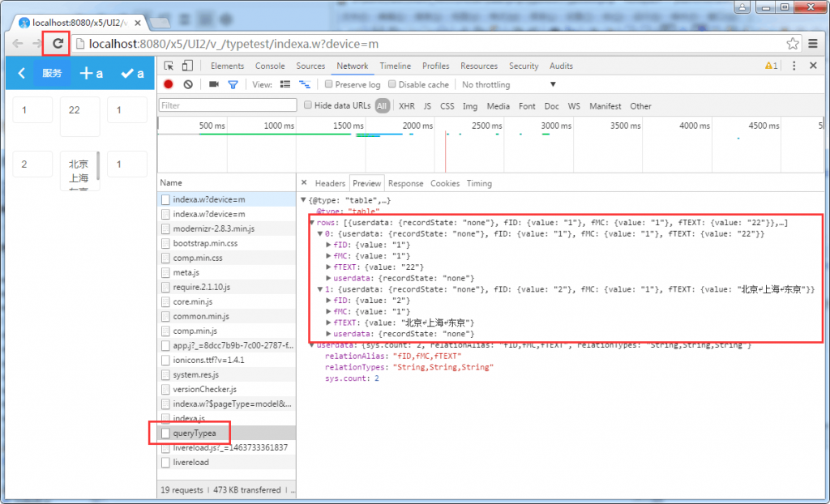Screen dimensions: 830x504
Task: Collapse the rows array in the Preview
Action: [312, 223]
